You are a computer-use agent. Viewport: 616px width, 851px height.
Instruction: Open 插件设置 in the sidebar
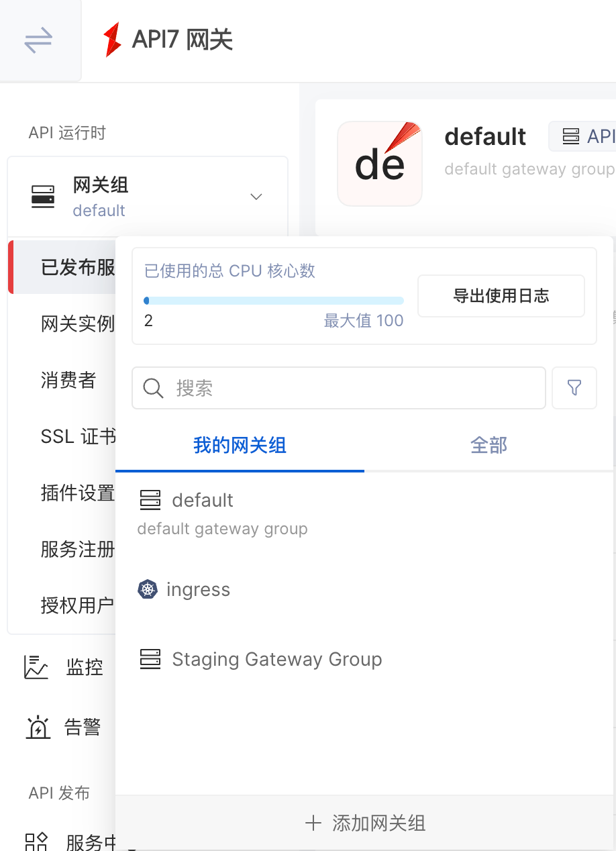78,493
